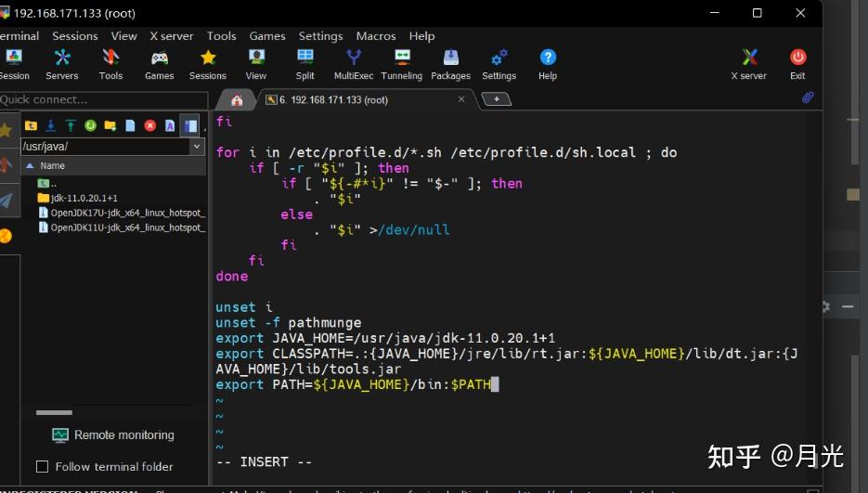Click the Quick connect input field
868x493 pixels.
coord(104,99)
